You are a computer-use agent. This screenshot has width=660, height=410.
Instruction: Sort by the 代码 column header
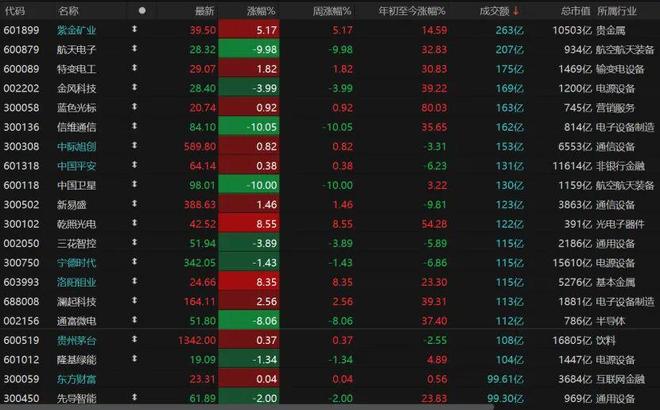click(14, 11)
